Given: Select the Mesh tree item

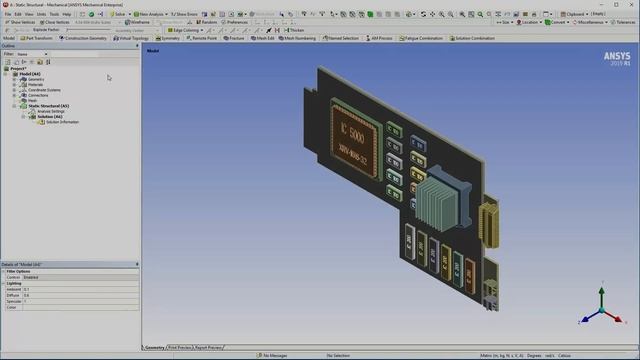Looking at the screenshot, I should pos(32,100).
